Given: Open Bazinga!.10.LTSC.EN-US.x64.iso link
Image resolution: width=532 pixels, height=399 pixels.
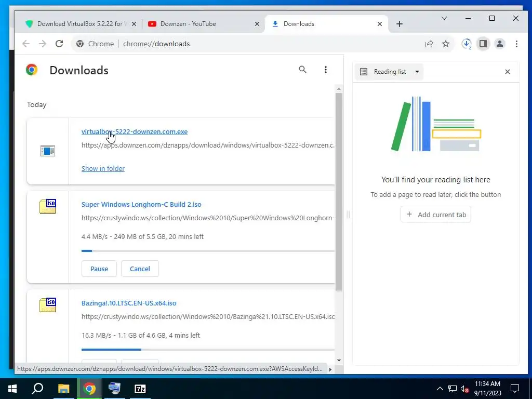Looking at the screenshot, I should (x=129, y=303).
